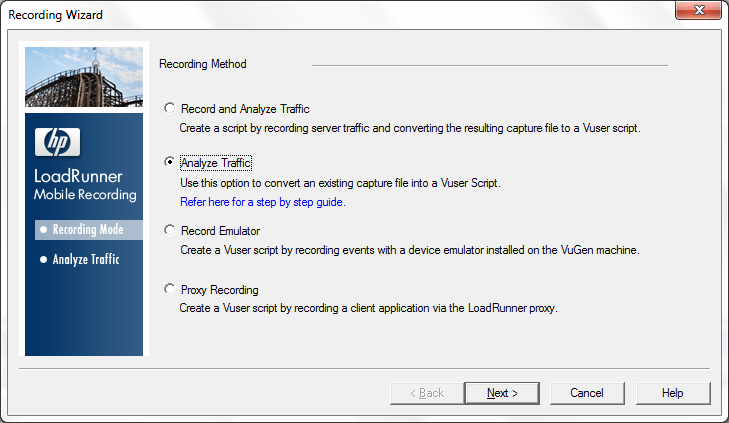729x423 pixels.
Task: Click the Record Emulator description text
Action: click(x=409, y=250)
